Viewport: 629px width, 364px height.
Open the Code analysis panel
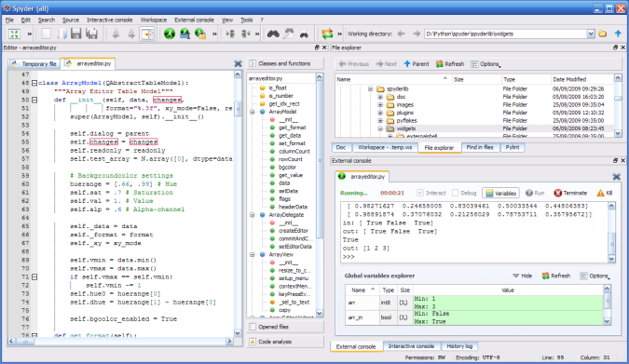[285, 342]
